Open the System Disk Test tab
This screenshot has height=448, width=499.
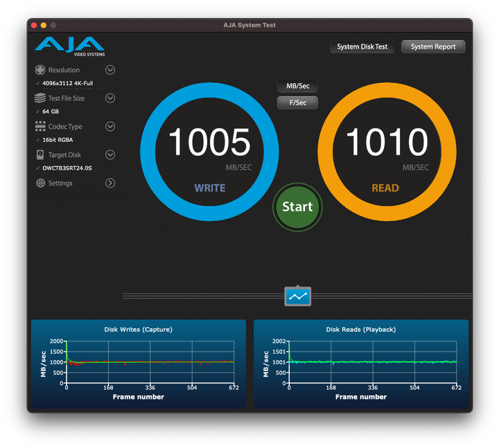tap(362, 46)
